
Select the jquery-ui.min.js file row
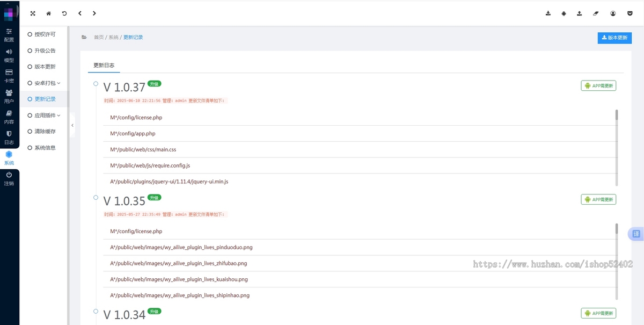358,182
